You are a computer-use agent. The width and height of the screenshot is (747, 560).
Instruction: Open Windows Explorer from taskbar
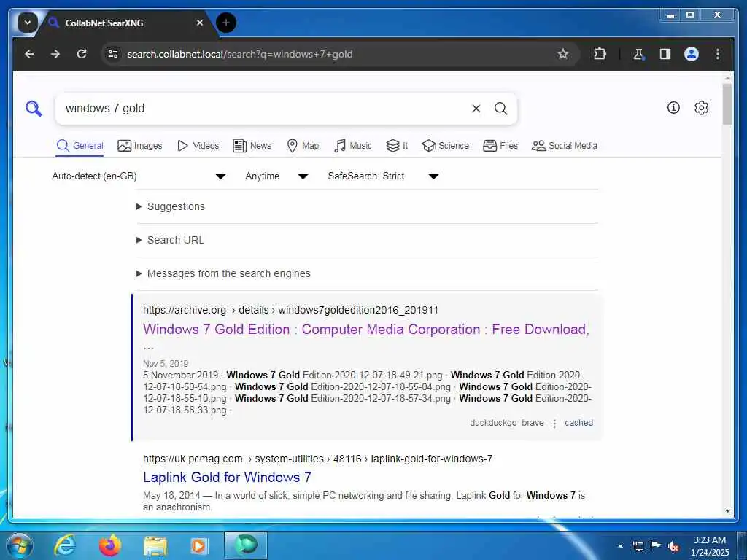[155, 546]
